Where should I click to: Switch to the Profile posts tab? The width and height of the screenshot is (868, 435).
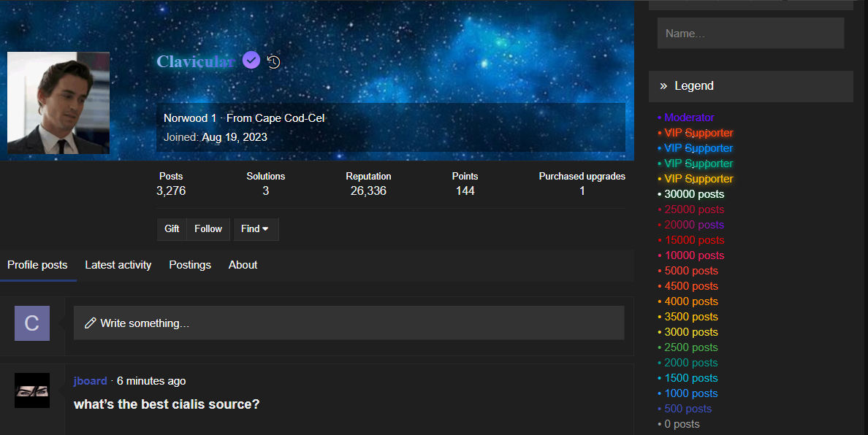[38, 265]
